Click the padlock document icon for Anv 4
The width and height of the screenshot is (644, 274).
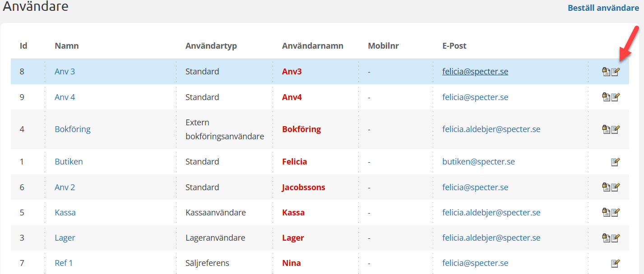pyautogui.click(x=606, y=97)
